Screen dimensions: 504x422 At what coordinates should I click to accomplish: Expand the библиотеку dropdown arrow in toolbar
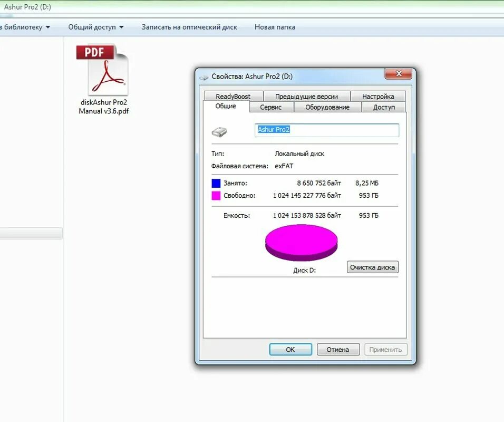48,27
